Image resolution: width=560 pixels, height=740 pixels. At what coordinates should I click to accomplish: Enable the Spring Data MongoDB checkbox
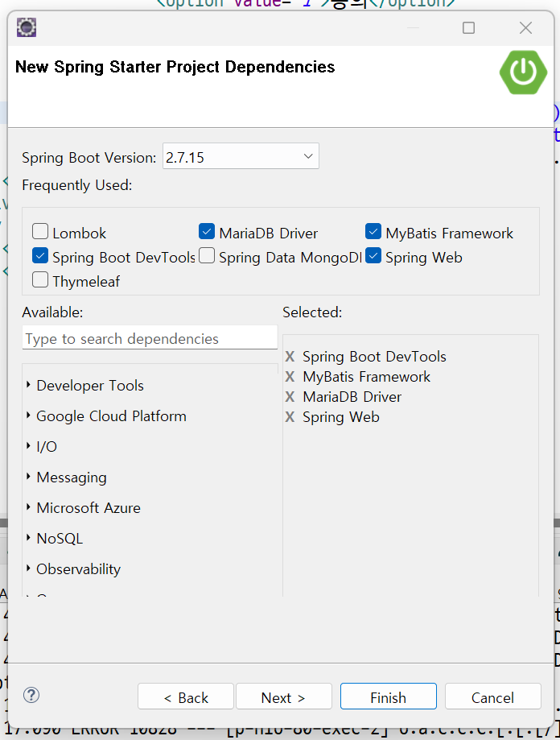207,256
